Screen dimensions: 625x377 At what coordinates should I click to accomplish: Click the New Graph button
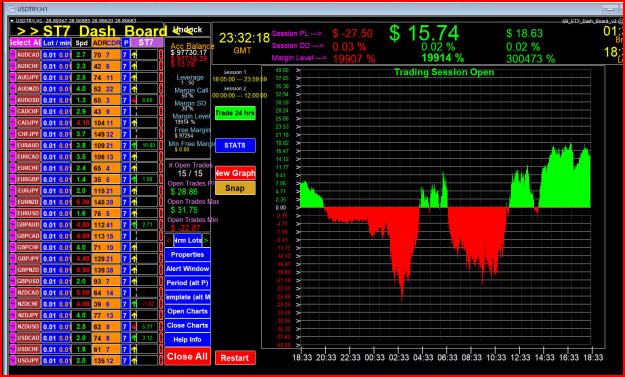click(x=235, y=173)
